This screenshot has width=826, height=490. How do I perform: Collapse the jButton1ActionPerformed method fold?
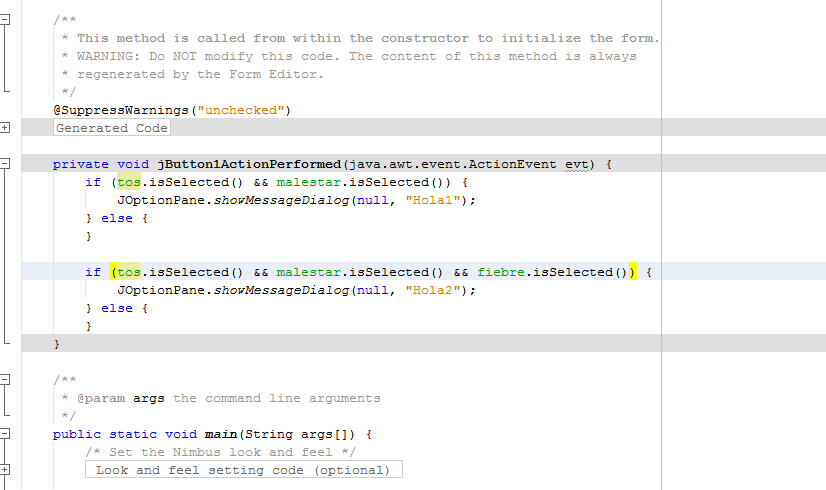5,164
